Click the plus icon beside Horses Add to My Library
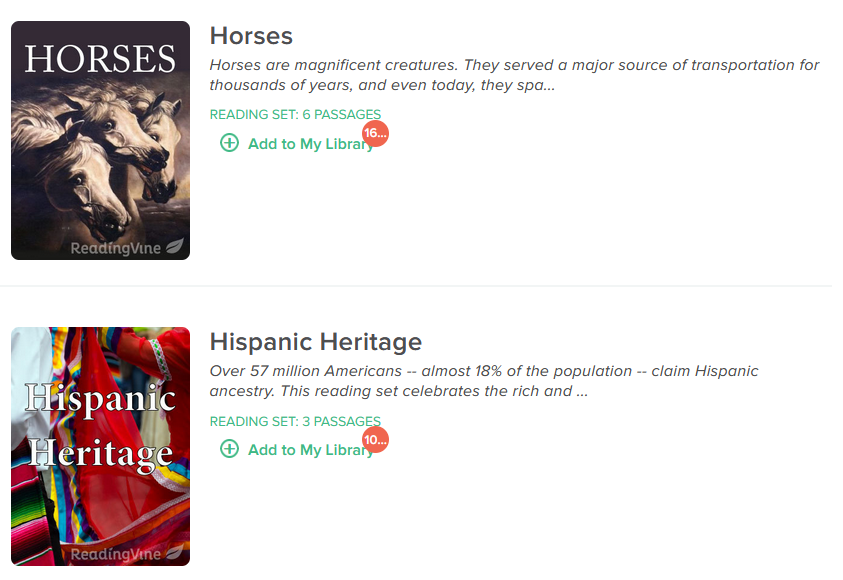Screen dimensions: 843x580 click(230, 143)
